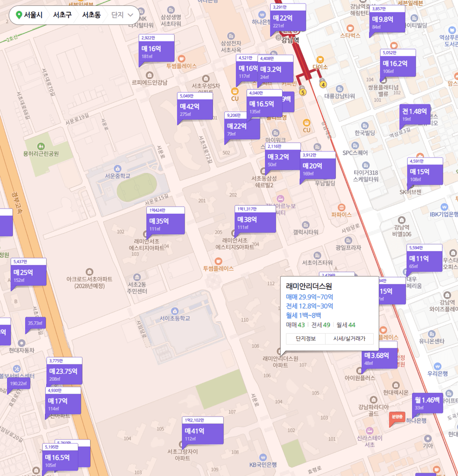
Task: Select the 월 1.46백 33㎡ listing marker
Action: (x=427, y=403)
